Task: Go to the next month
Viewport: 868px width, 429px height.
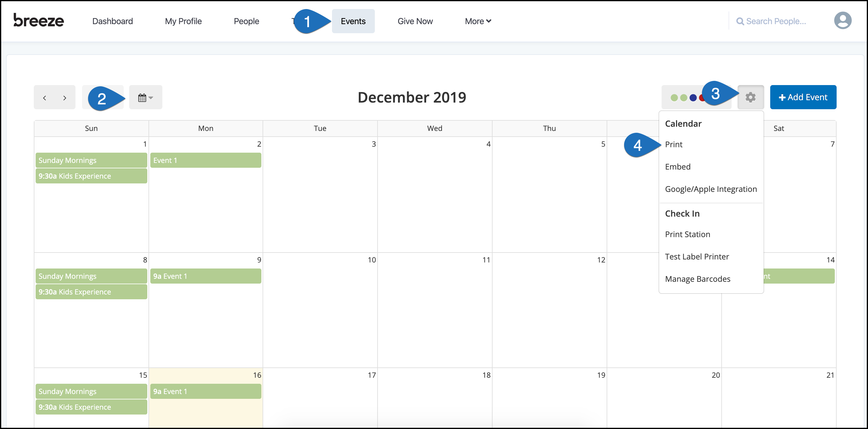Action: (65, 98)
